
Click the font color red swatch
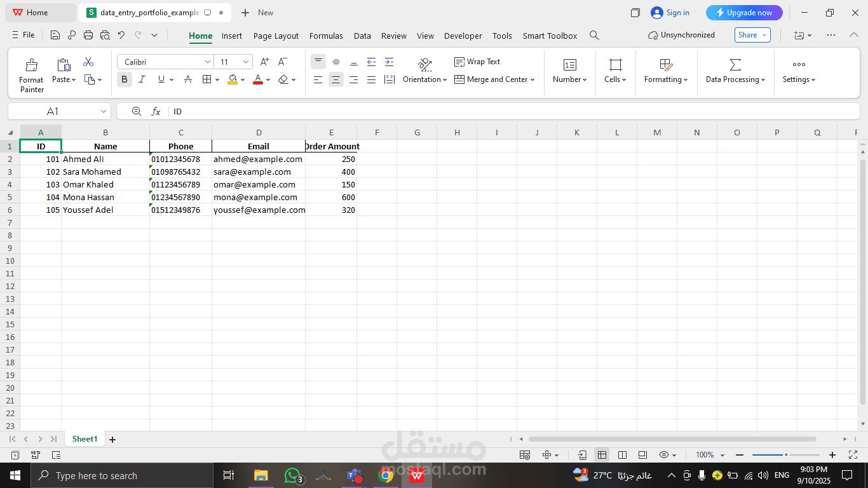pyautogui.click(x=257, y=79)
